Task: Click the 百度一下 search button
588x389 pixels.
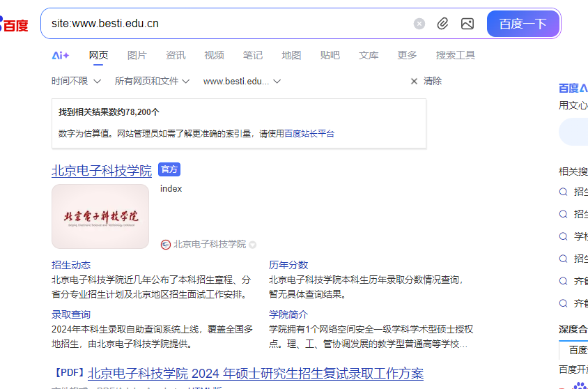Action: 523,24
